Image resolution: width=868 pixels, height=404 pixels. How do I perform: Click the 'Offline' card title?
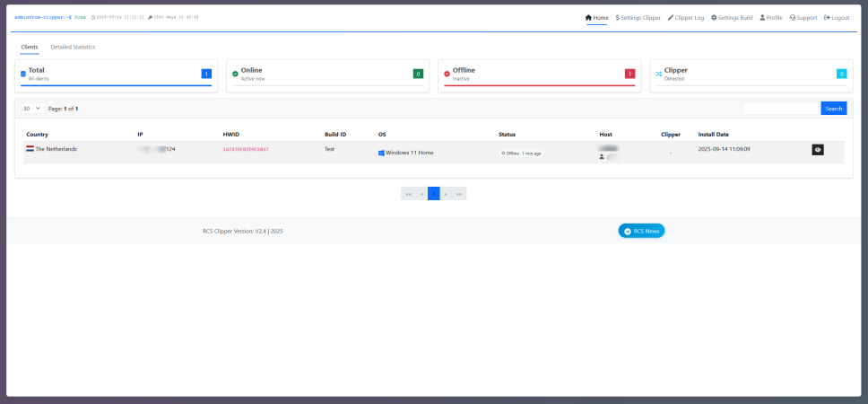(x=464, y=70)
